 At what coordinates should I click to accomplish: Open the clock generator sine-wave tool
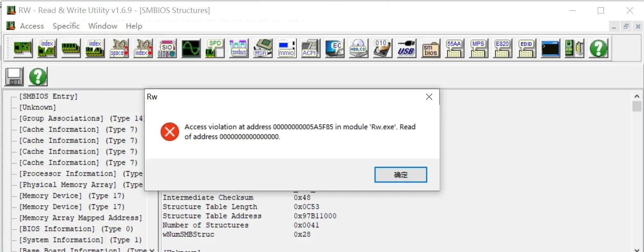(x=191, y=48)
